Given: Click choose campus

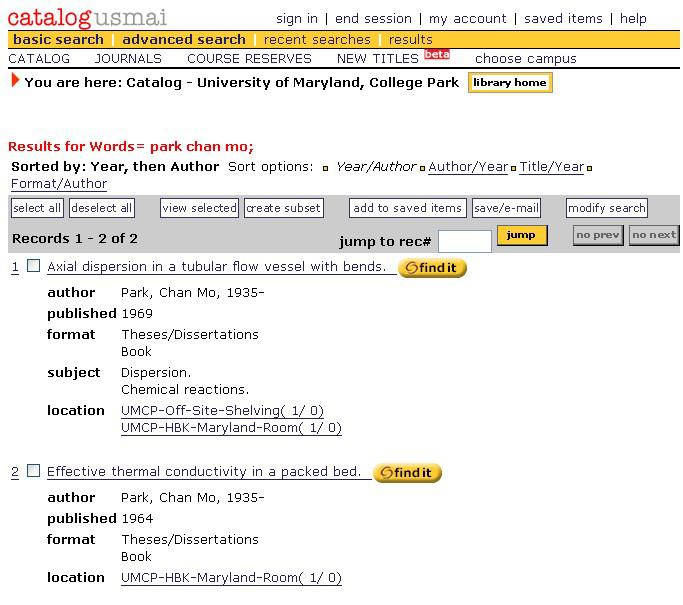Looking at the screenshot, I should pyautogui.click(x=526, y=58).
